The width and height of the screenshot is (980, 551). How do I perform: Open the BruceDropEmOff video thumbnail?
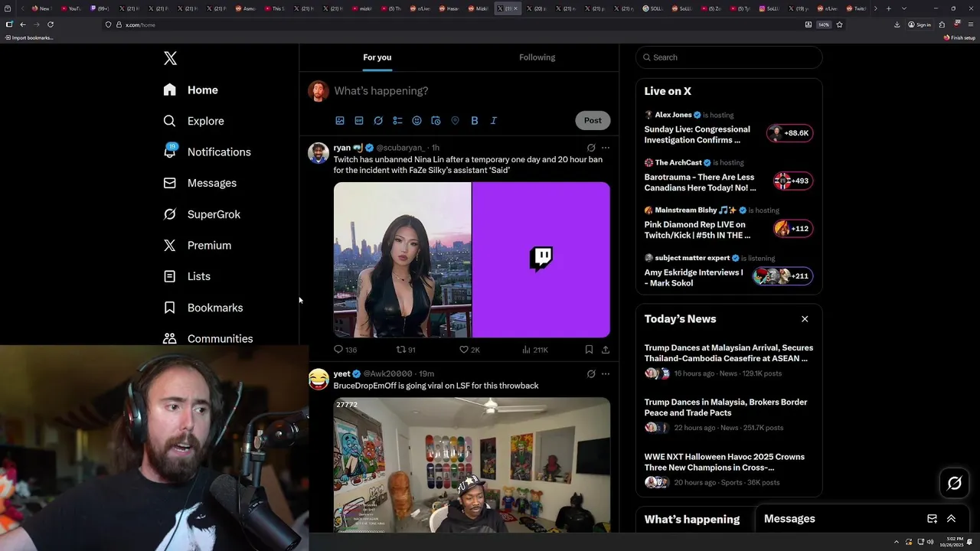pyautogui.click(x=472, y=465)
